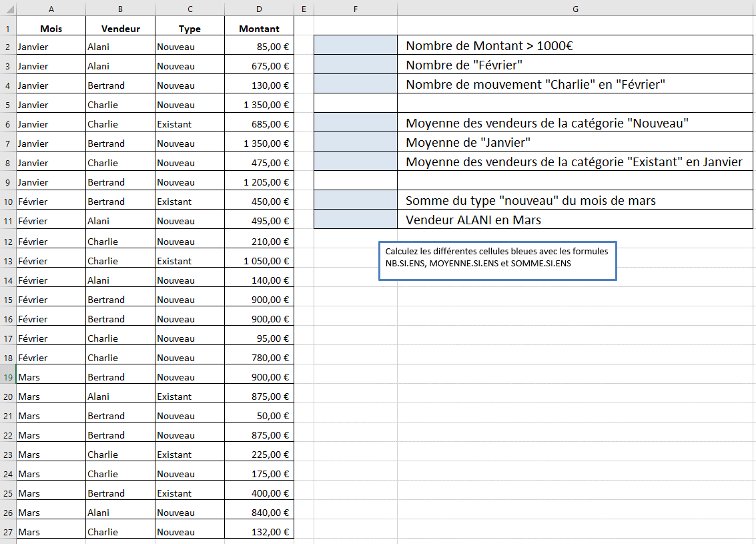Screen dimensions: 756x544
Task: Select the cell containing 1 050,00 €
Action: tap(259, 261)
